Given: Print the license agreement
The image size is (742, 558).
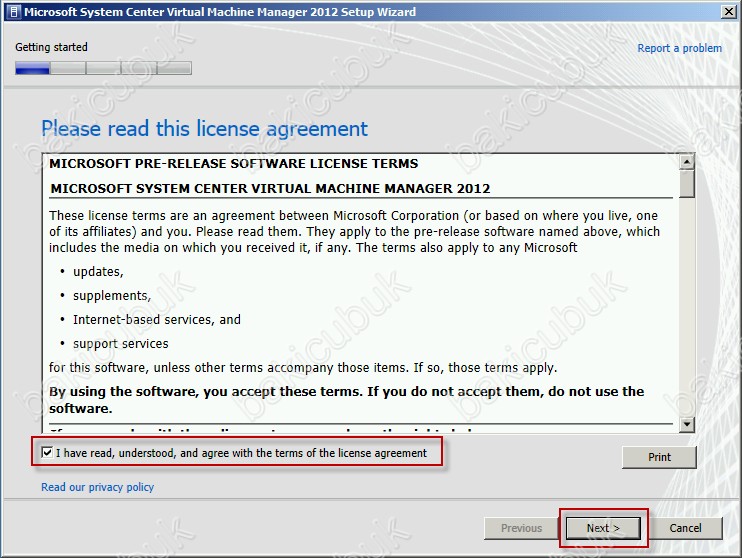Looking at the screenshot, I should 659,457.
